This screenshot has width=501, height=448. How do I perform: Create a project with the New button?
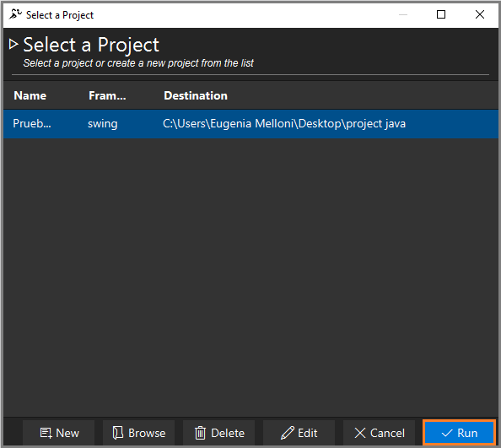tap(59, 434)
